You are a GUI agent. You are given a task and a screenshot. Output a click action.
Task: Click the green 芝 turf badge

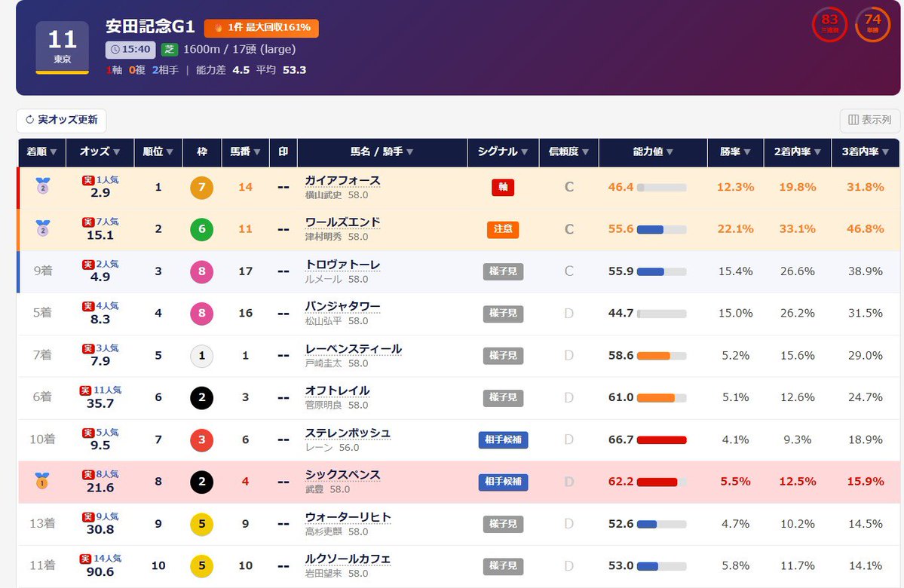[169, 50]
